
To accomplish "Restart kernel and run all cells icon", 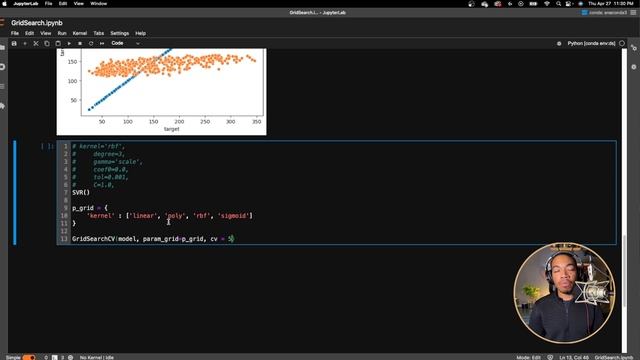I will (x=102, y=43).
